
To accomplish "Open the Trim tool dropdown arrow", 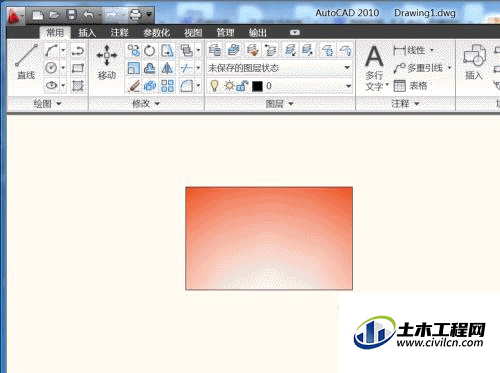I will pos(198,68).
